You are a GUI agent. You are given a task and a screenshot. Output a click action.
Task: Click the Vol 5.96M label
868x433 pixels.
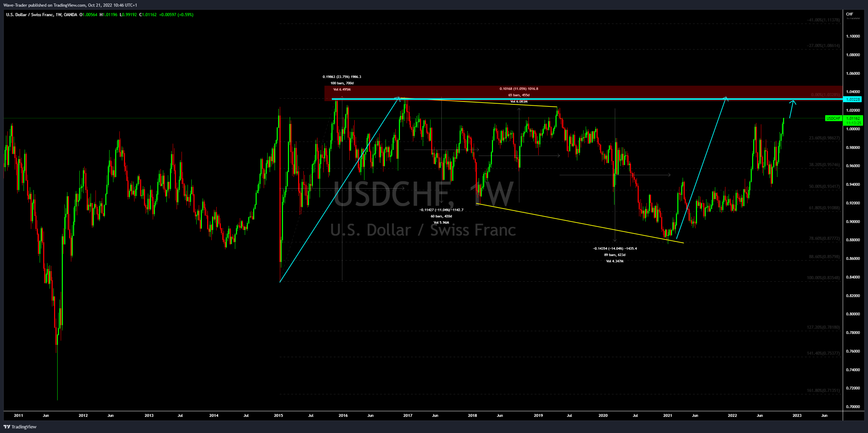(x=441, y=223)
